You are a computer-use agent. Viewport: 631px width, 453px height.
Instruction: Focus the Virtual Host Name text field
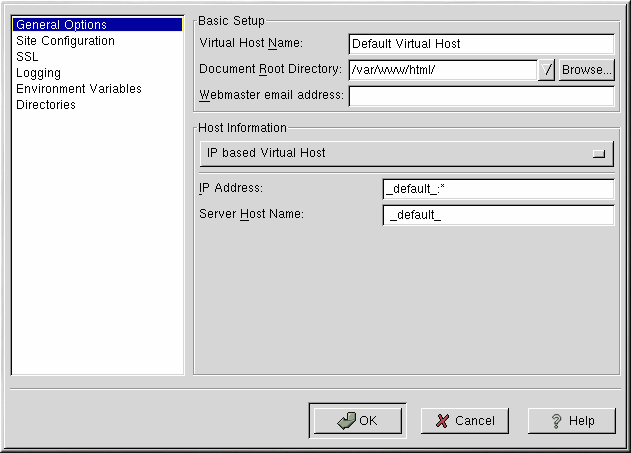pyautogui.click(x=480, y=44)
